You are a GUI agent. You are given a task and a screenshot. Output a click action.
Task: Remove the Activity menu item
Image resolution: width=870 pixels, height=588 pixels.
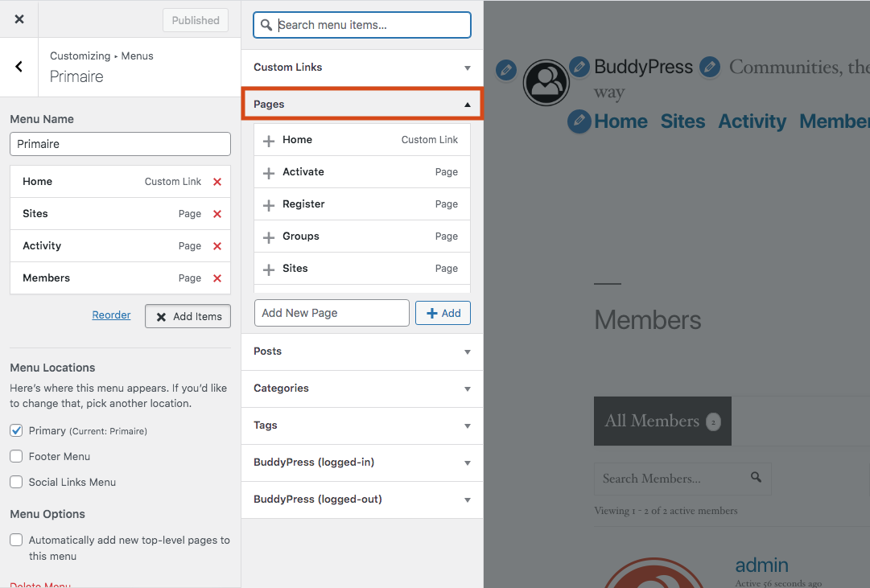[x=216, y=246]
